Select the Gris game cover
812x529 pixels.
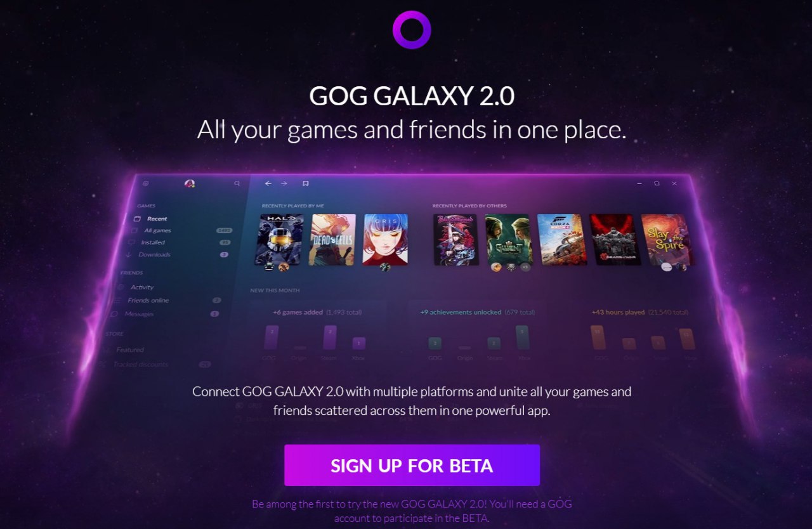coord(385,239)
